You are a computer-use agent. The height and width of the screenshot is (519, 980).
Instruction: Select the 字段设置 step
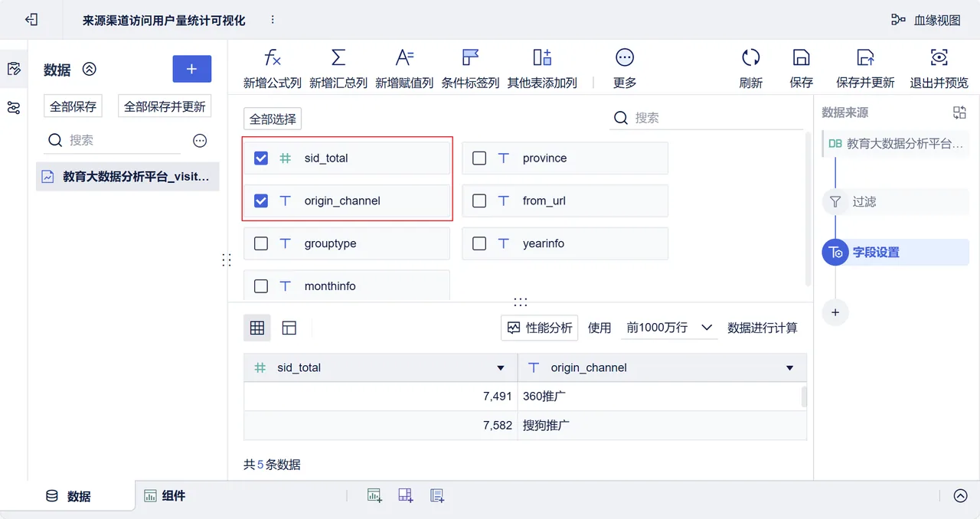coord(896,252)
